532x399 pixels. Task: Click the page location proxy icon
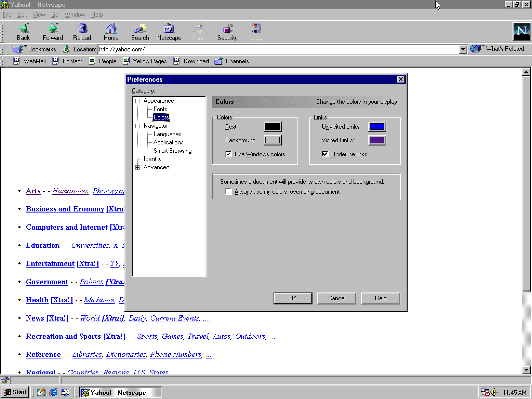tap(66, 49)
